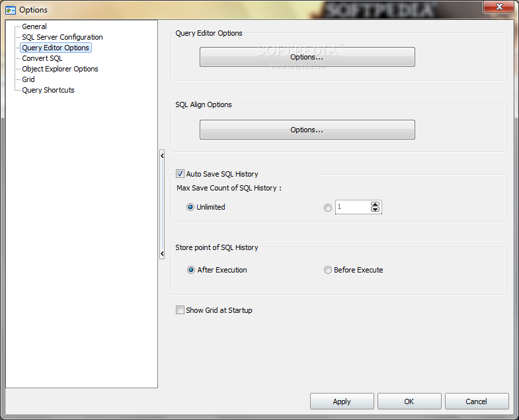Viewport: 519px width, 420px height.
Task: Open Query Editor Options button
Action: [x=307, y=57]
